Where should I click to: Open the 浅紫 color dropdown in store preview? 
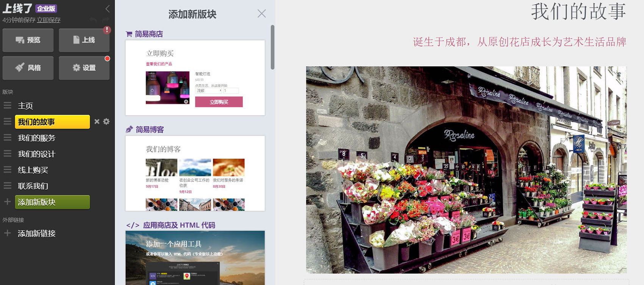click(208, 91)
